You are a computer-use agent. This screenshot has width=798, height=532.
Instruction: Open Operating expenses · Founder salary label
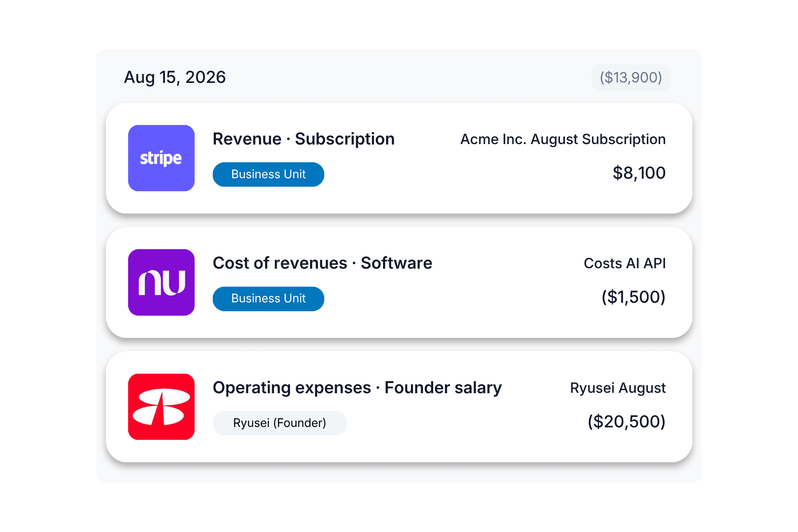357,388
